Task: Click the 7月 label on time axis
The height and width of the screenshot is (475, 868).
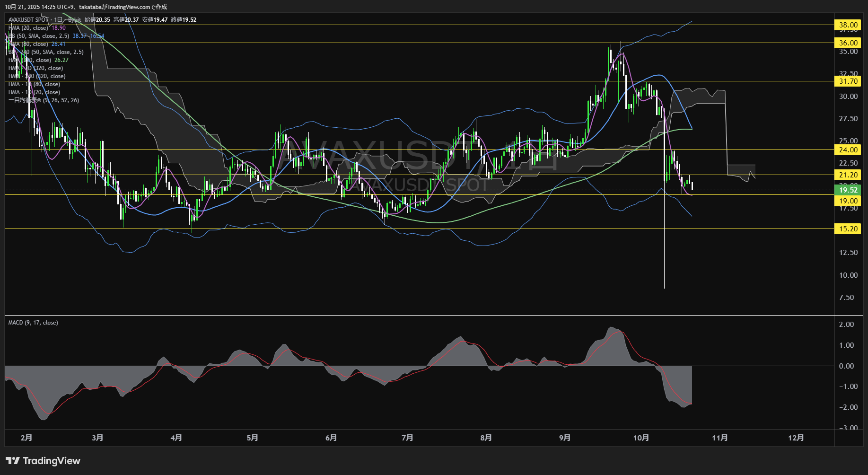Action: pyautogui.click(x=407, y=438)
